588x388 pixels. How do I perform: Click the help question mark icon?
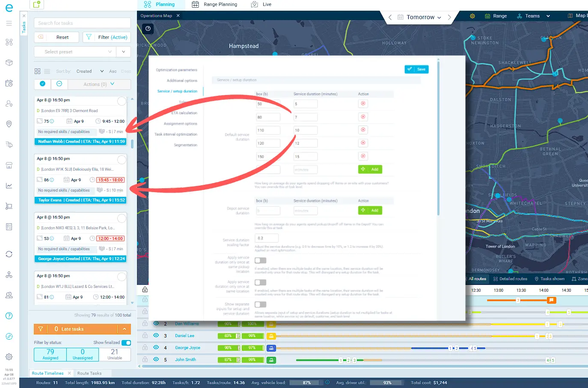[x=9, y=316]
